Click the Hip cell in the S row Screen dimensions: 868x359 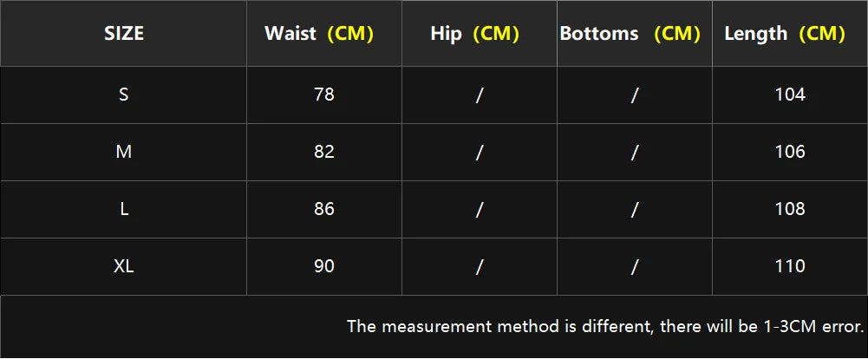click(x=479, y=95)
